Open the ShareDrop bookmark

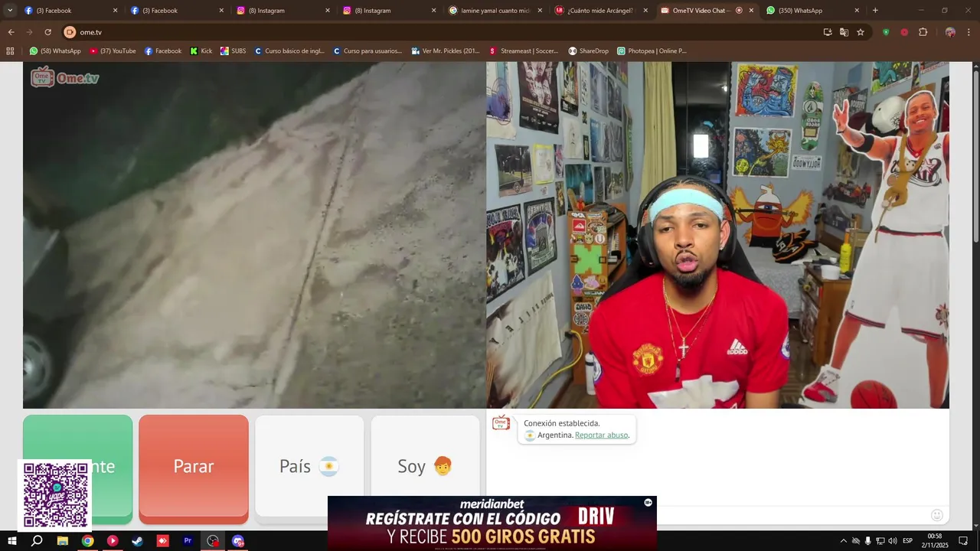click(x=589, y=51)
